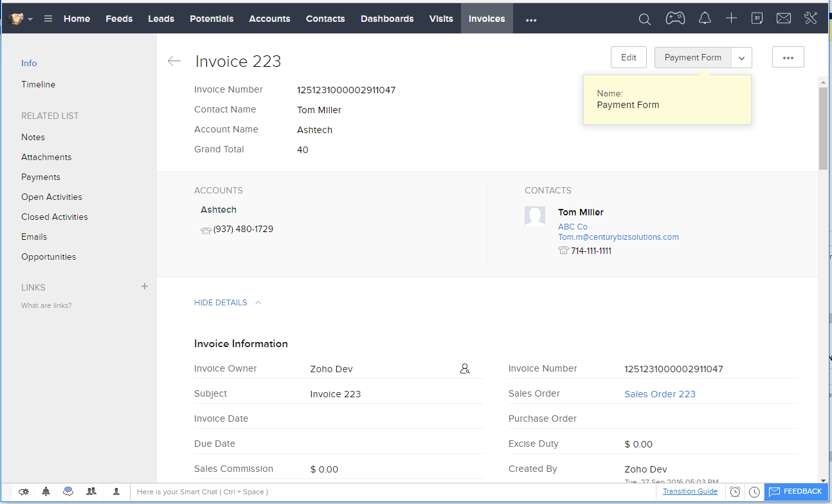Click the Grand Total value 40
The image size is (832, 504).
point(303,150)
